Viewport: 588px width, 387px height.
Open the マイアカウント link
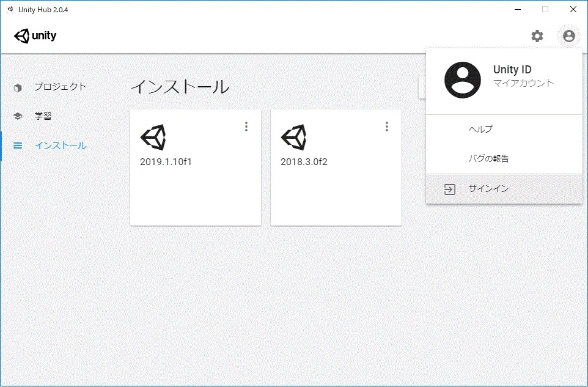[x=523, y=83]
